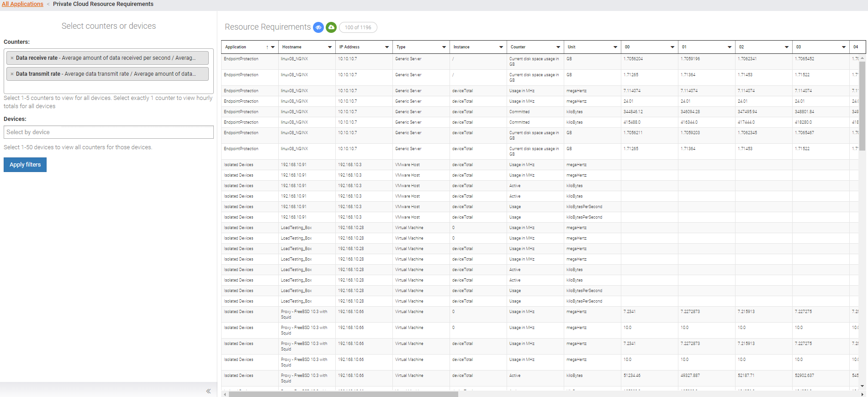The height and width of the screenshot is (397, 868).
Task: Open the 02 hour column dropdown
Action: tap(787, 47)
